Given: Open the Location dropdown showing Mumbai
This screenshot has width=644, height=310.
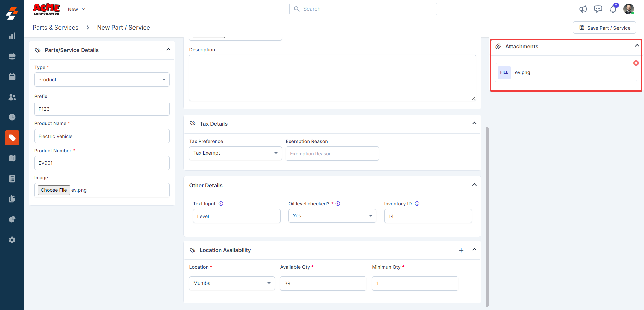Looking at the screenshot, I should (x=232, y=283).
